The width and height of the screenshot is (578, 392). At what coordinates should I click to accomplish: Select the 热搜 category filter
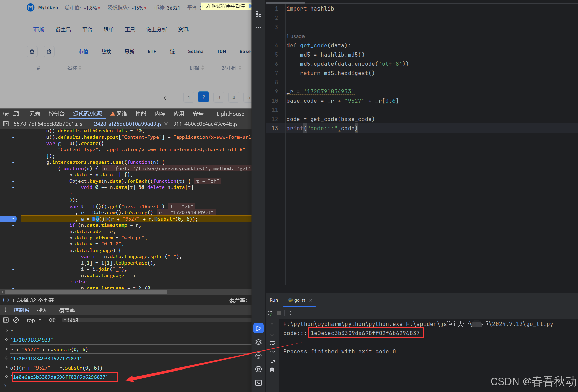pyautogui.click(x=106, y=51)
